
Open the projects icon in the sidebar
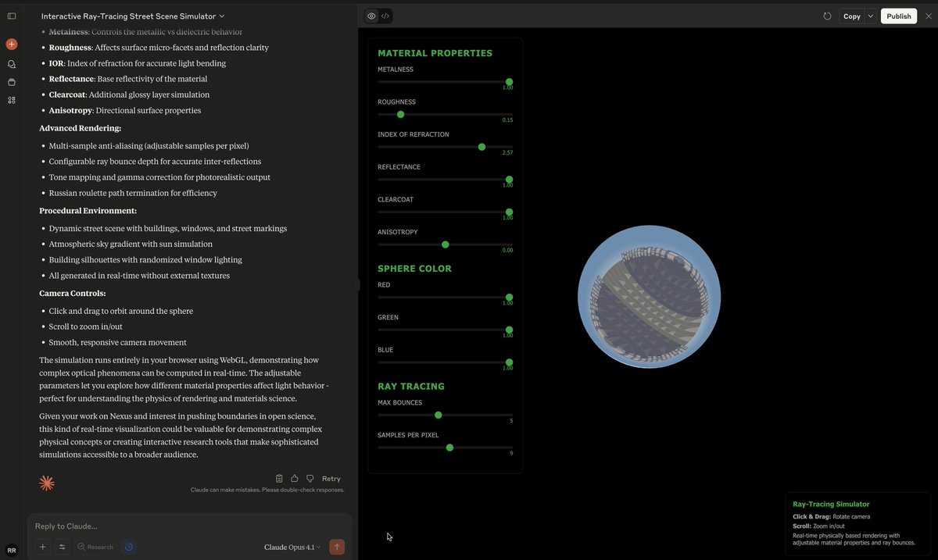(x=12, y=82)
